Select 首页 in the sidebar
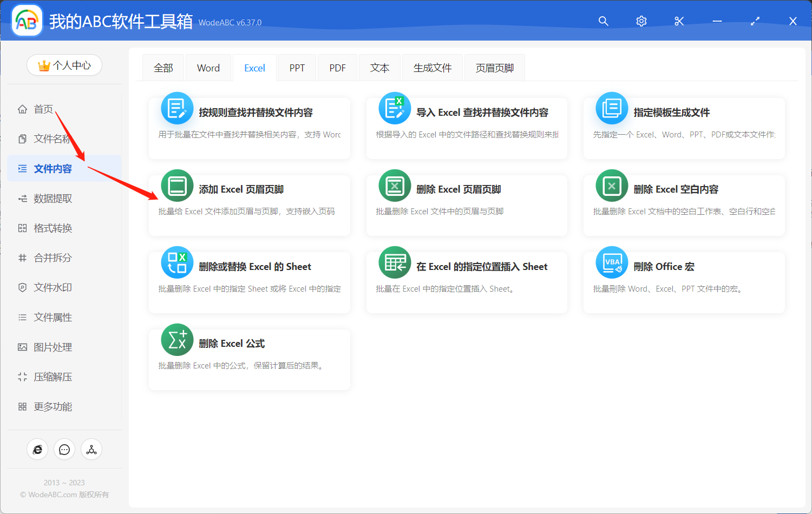This screenshot has width=812, height=514. [43, 109]
